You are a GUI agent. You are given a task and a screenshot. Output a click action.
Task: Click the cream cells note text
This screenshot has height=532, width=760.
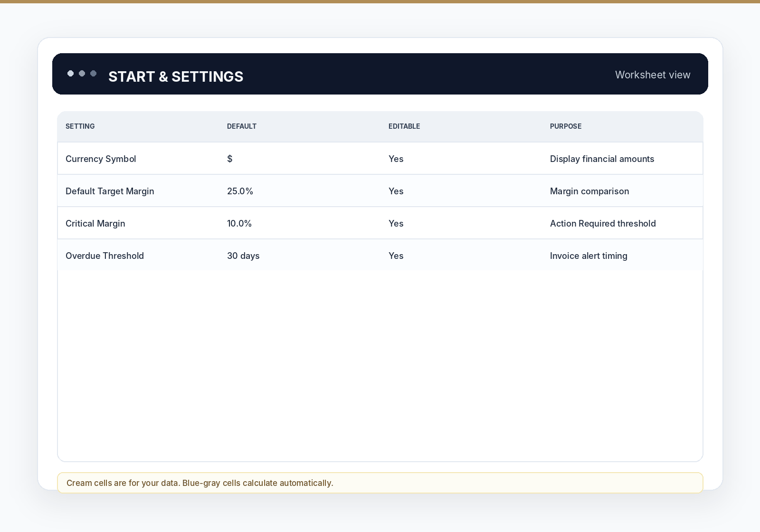point(200,483)
